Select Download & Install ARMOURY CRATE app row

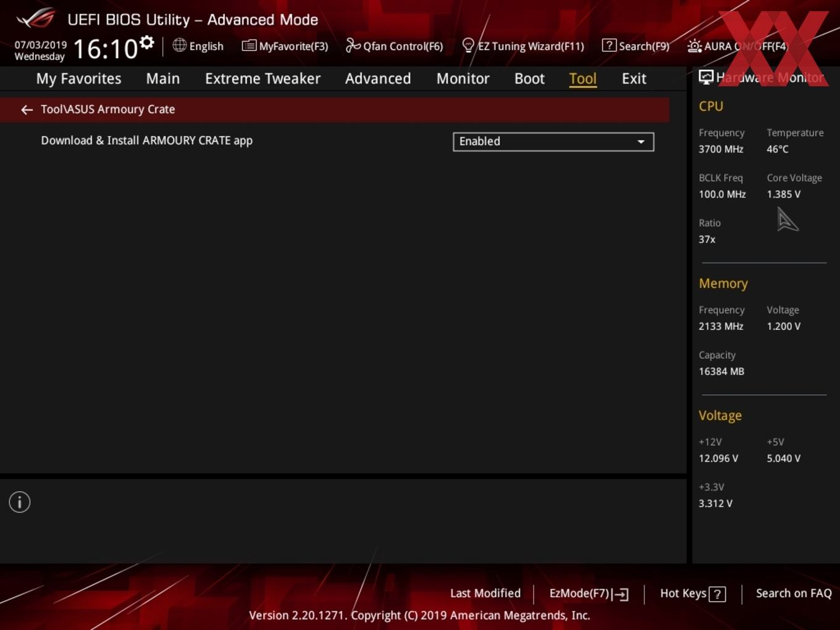pyautogui.click(x=147, y=141)
